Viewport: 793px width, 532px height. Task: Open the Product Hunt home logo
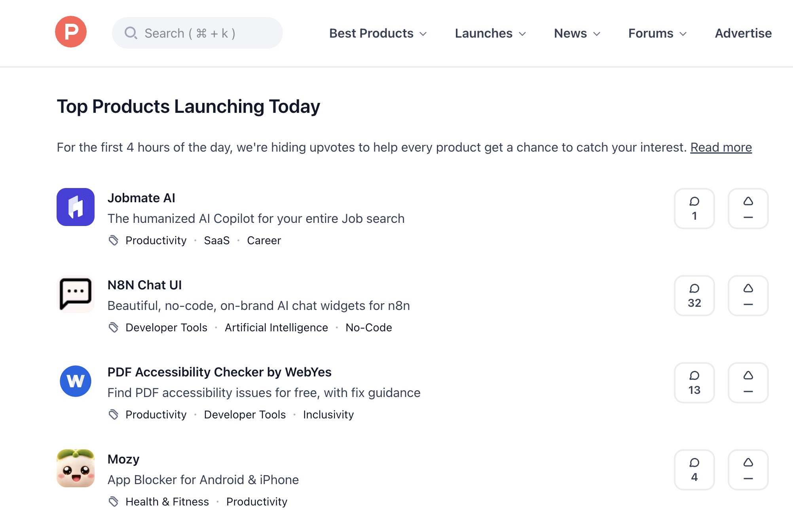pos(71,32)
